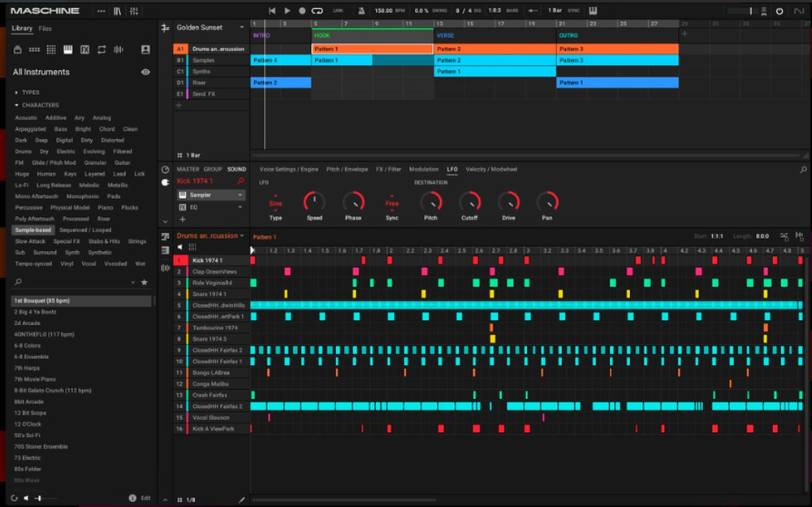Open the Golden Sunset project dropdown
The image size is (812, 507).
tap(242, 28)
